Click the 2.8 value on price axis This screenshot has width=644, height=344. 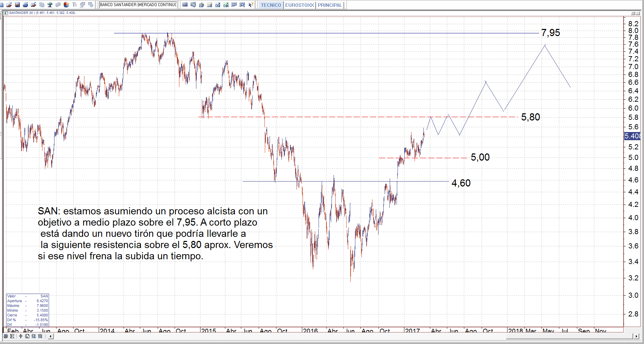click(x=633, y=314)
